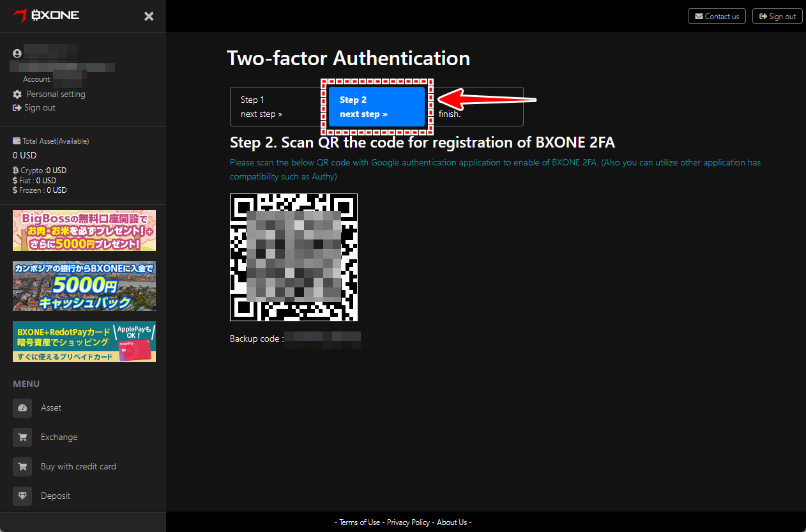The width and height of the screenshot is (806, 532).
Task: Click the Fiat dollar icon
Action: (16, 181)
